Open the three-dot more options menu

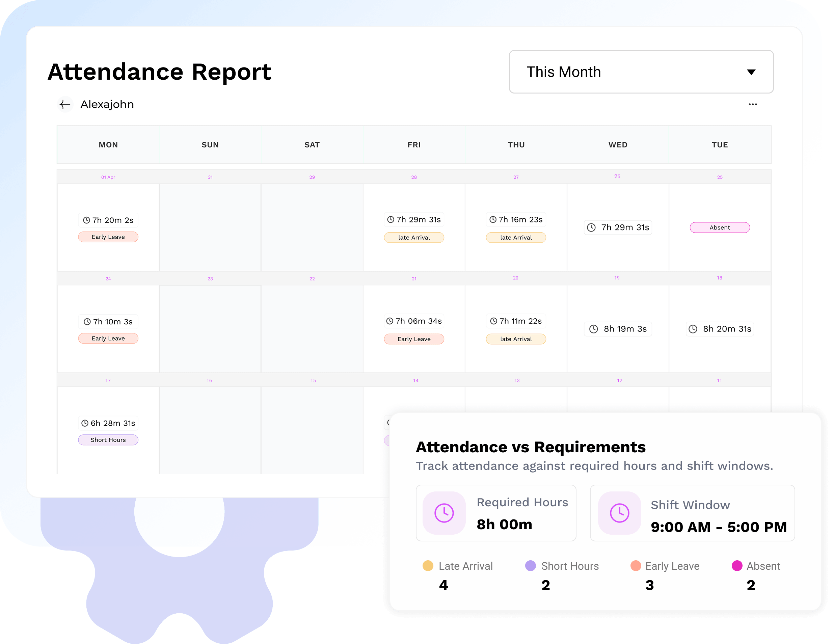pos(752,105)
